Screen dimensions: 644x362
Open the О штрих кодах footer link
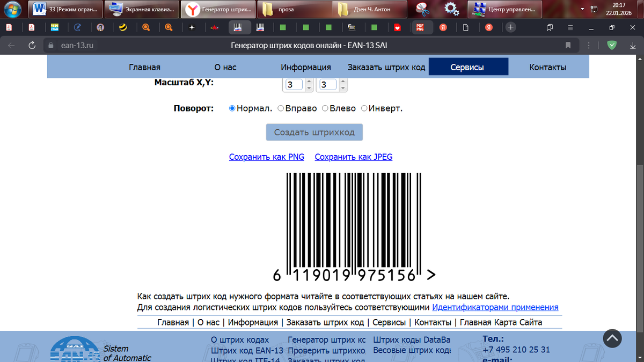[240, 340]
